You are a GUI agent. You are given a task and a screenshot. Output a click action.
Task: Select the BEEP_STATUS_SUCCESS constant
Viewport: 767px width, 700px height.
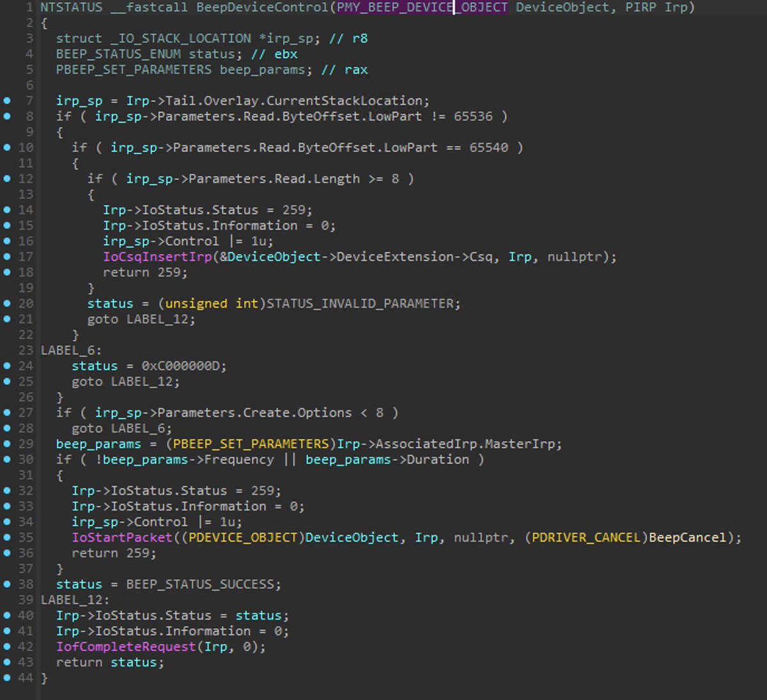tap(200, 584)
